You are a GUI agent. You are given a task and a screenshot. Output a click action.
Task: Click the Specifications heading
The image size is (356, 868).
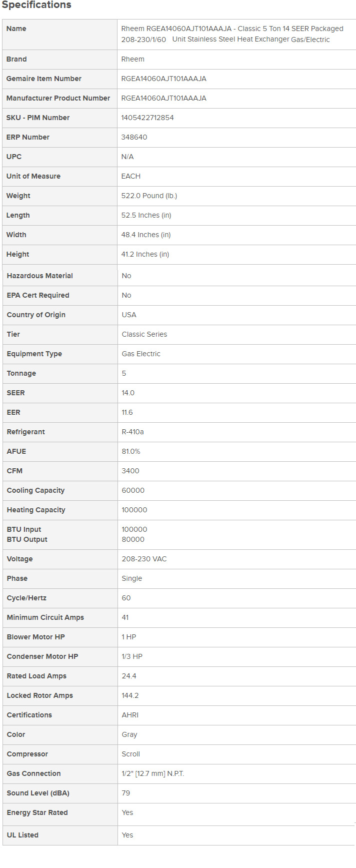click(36, 5)
